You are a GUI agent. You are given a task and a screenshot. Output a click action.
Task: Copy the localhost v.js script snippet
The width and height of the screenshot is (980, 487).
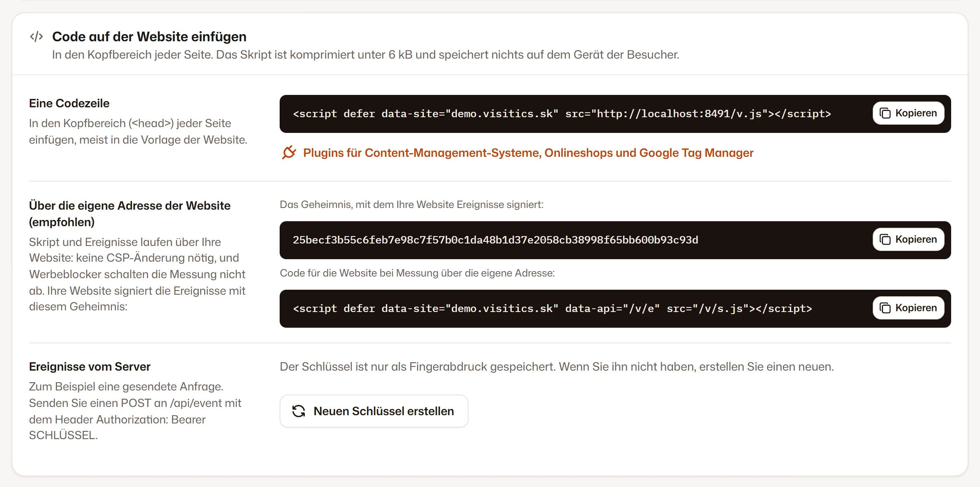[908, 113]
